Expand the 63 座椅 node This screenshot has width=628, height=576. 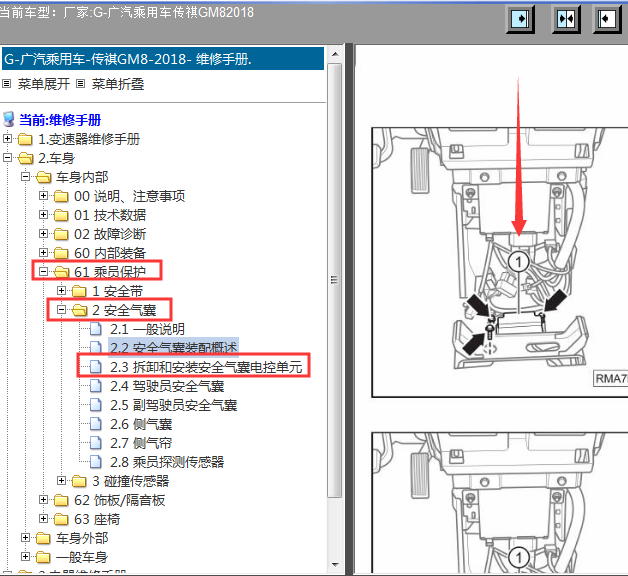click(43, 518)
